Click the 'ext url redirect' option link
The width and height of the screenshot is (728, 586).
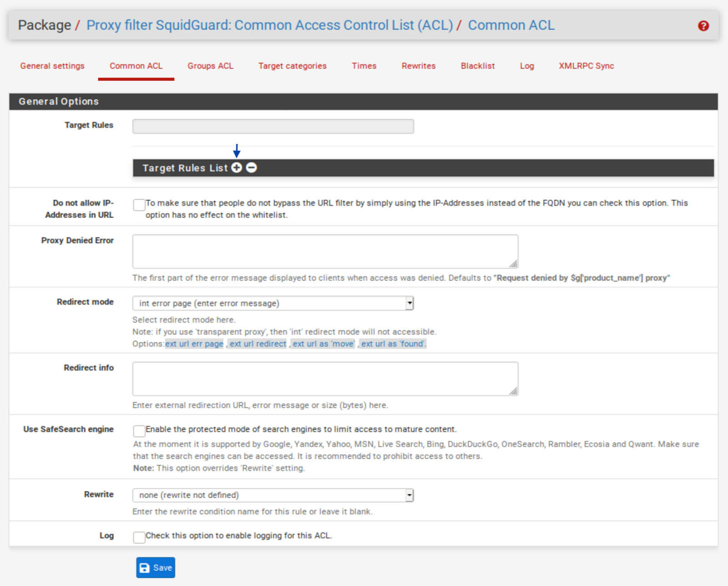(258, 344)
